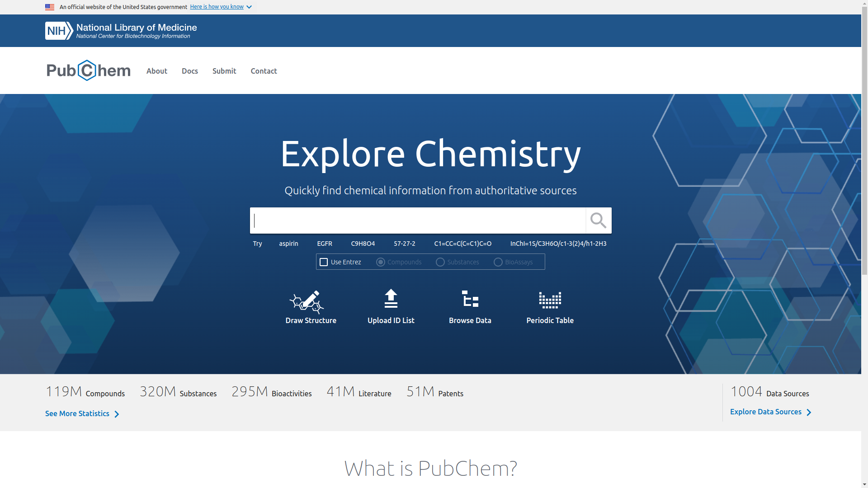Click the 57-27-2 example search link
The height and width of the screenshot is (488, 868).
click(x=404, y=244)
